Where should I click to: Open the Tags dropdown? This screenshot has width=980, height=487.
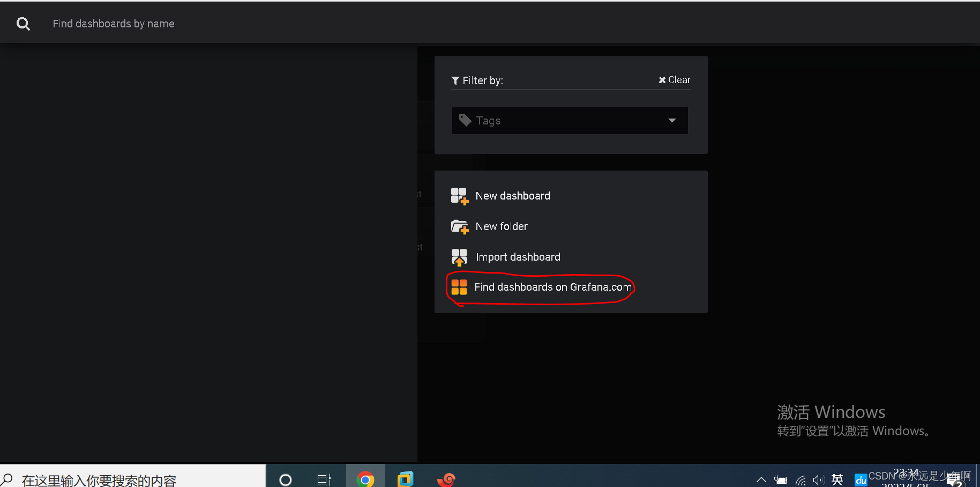coord(570,121)
